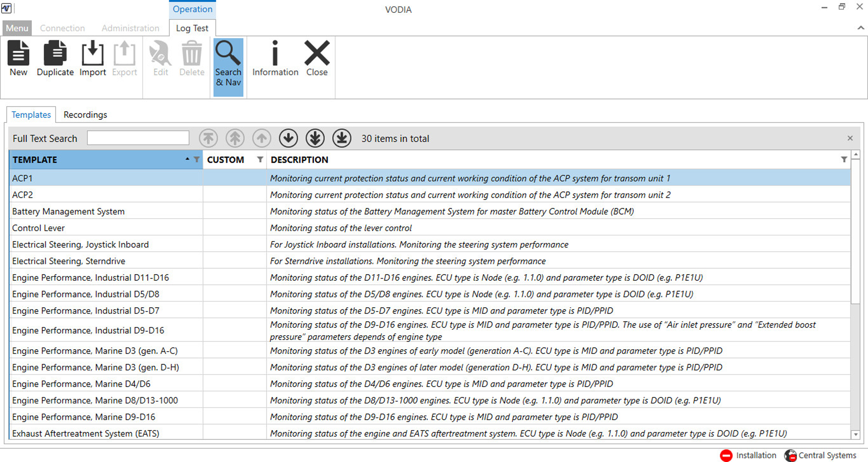Click the Full Text Search input field
The width and height of the screenshot is (868, 462).
138,138
